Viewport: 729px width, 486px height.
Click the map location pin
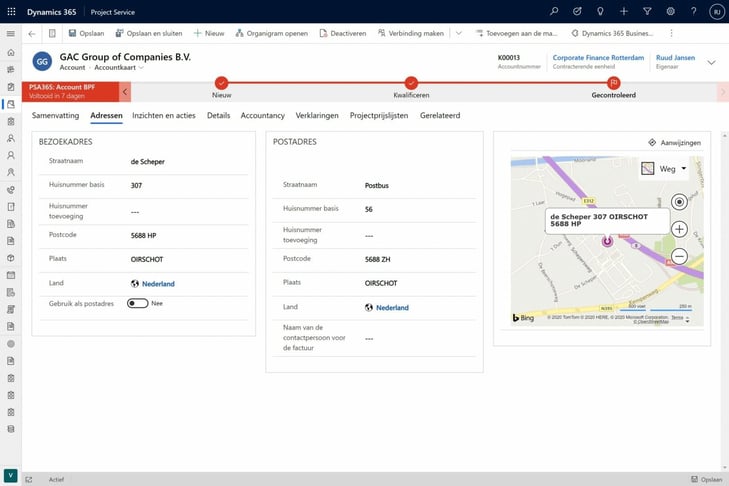(x=607, y=241)
